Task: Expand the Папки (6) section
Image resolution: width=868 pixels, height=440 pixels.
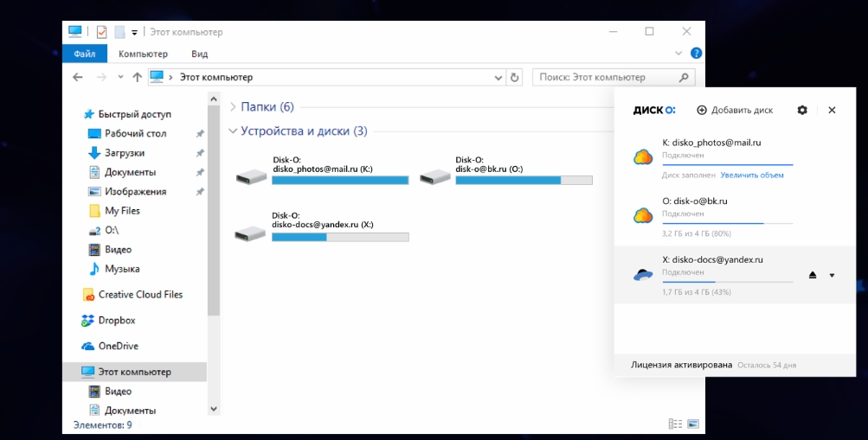Action: (232, 107)
